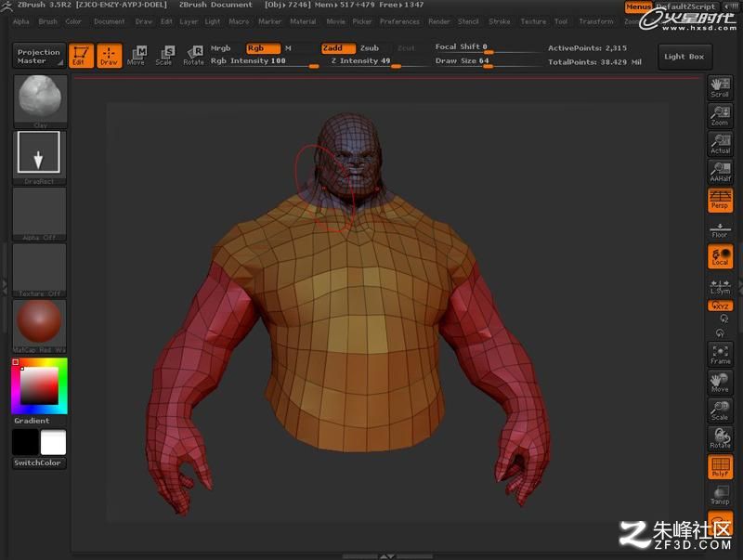This screenshot has width=743, height=560.
Task: Open the Brush menu
Action: (x=47, y=21)
